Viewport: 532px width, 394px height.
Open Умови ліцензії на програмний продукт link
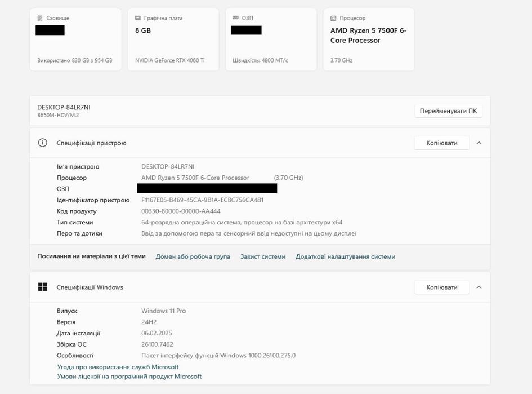(129, 377)
